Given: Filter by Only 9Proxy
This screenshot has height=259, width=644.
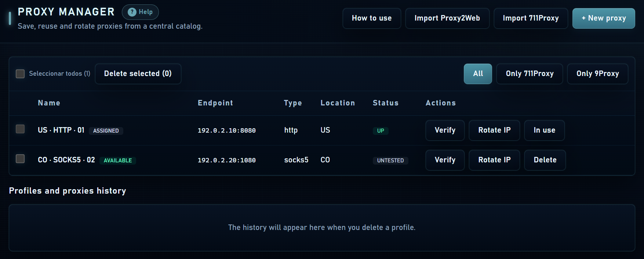Looking at the screenshot, I should (597, 74).
